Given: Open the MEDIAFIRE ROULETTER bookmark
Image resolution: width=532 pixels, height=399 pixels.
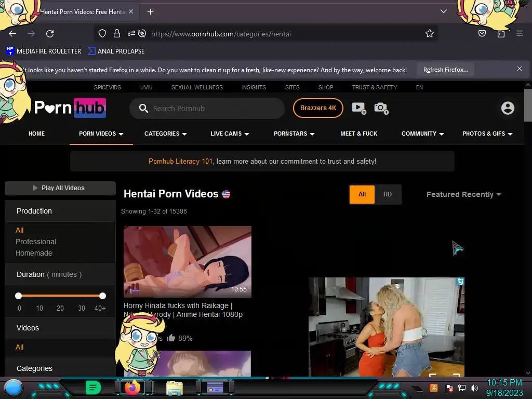Looking at the screenshot, I should point(44,51).
